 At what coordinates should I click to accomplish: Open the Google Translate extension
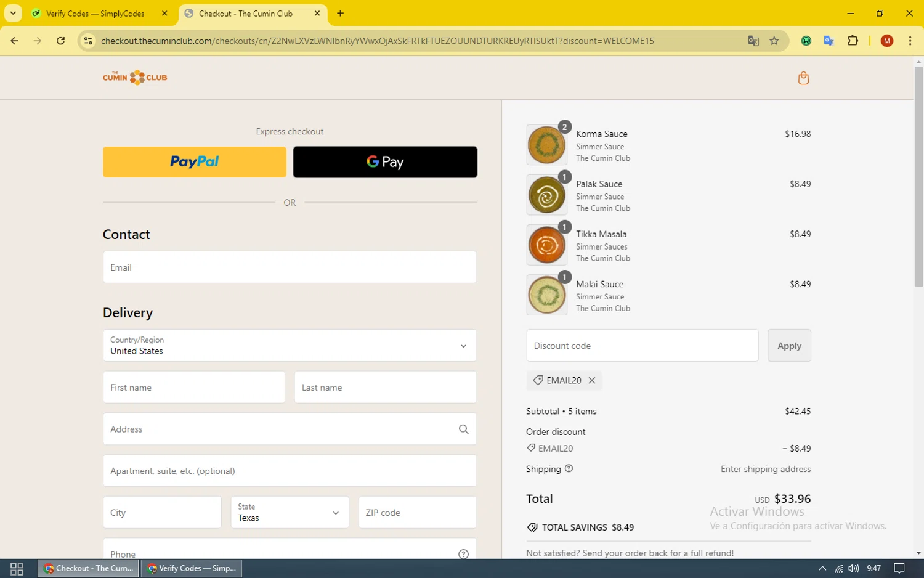point(829,41)
